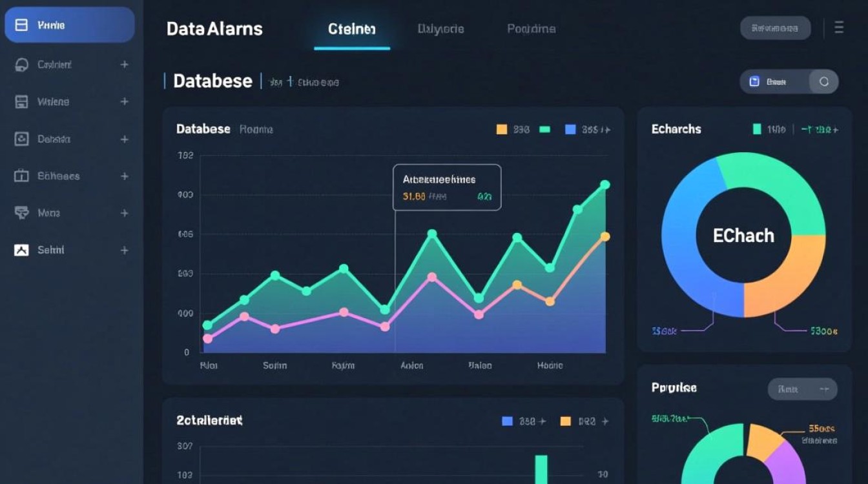Expand the sidebar item with the headset icon
868x484 pixels.
click(124, 65)
